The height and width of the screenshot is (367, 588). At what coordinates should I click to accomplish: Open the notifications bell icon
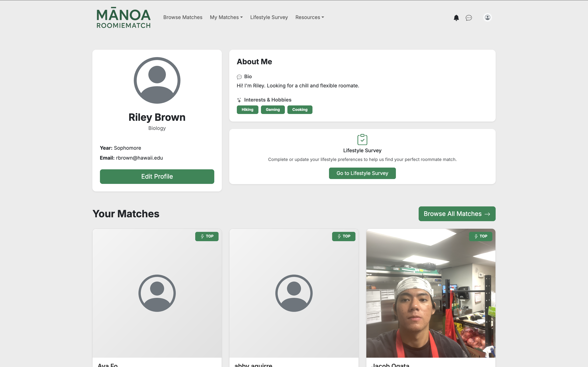456,18
